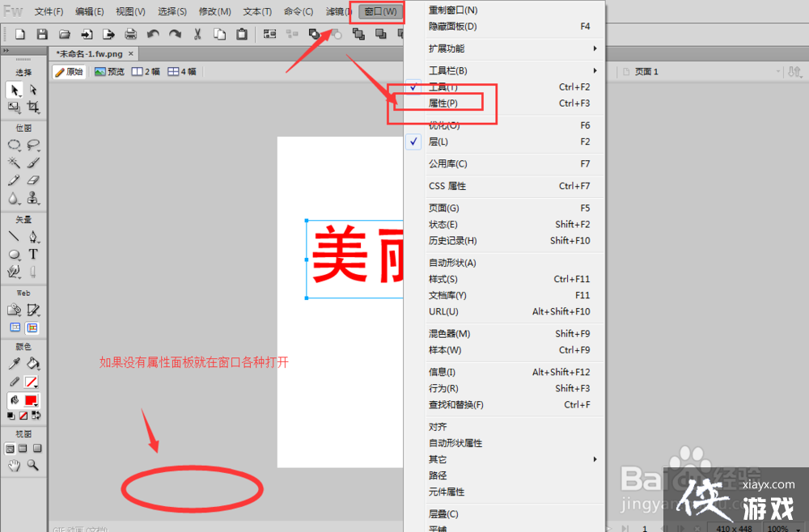Click the 4 幅 four-up view button
The image size is (809, 532).
tap(182, 72)
